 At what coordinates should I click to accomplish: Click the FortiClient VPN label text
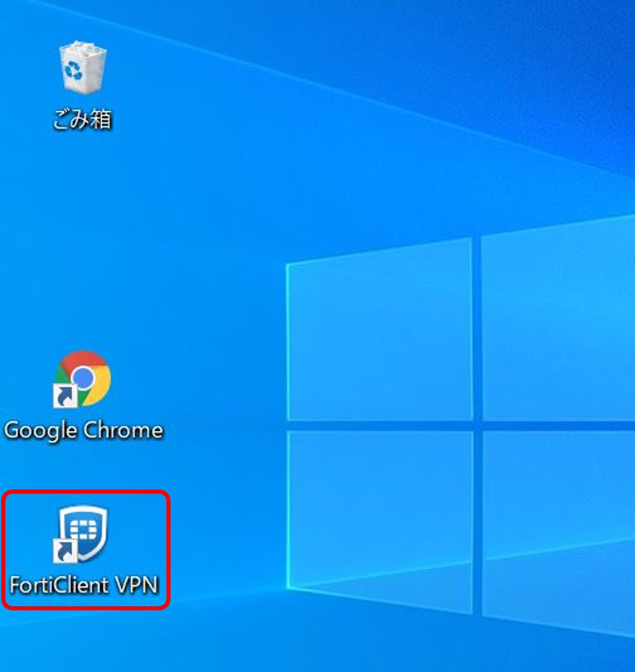pos(84,585)
